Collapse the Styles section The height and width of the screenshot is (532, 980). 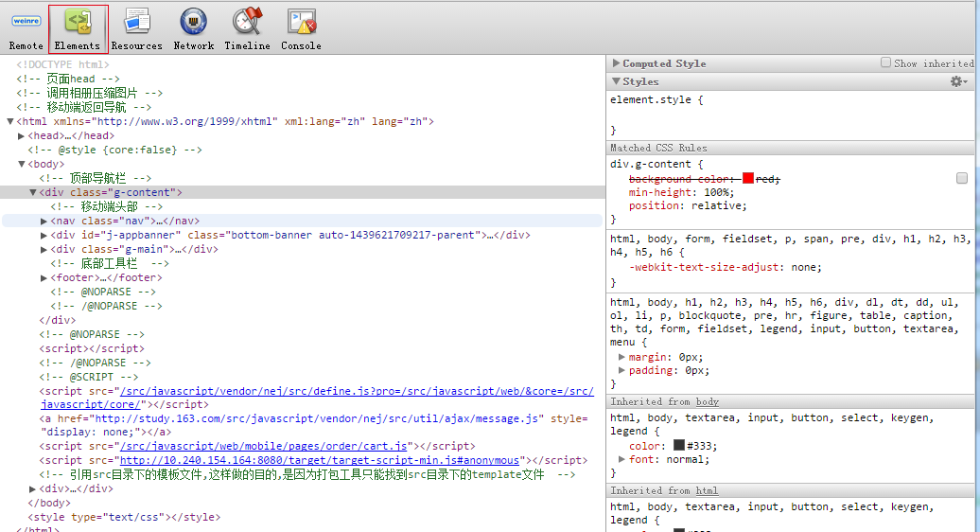(x=616, y=81)
